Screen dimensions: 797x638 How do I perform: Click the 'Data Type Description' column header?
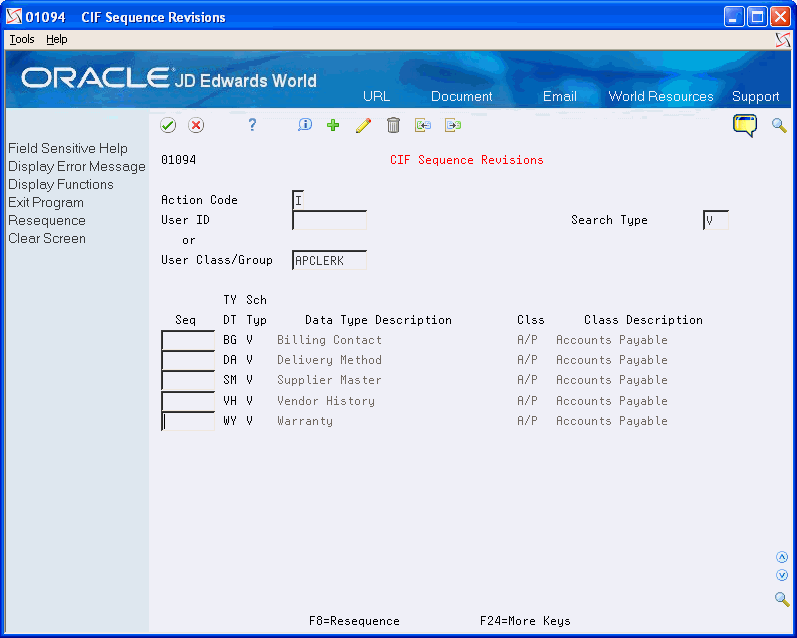tap(378, 320)
